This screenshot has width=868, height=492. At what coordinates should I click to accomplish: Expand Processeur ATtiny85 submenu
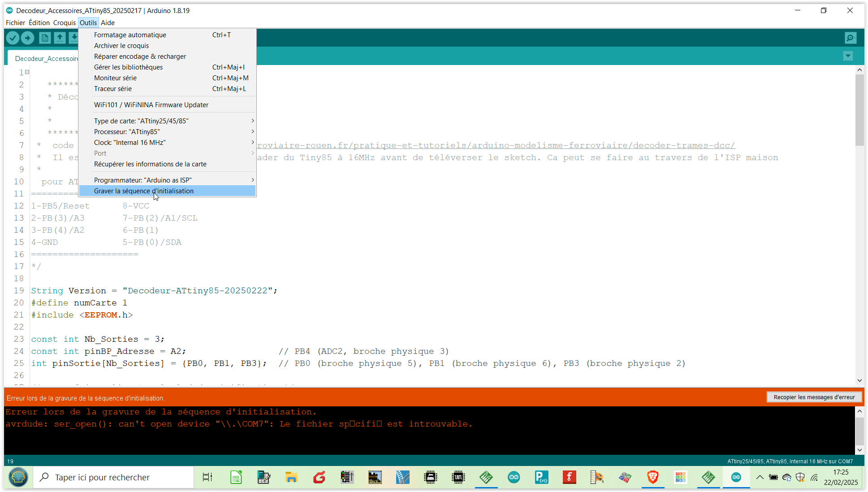click(x=167, y=132)
